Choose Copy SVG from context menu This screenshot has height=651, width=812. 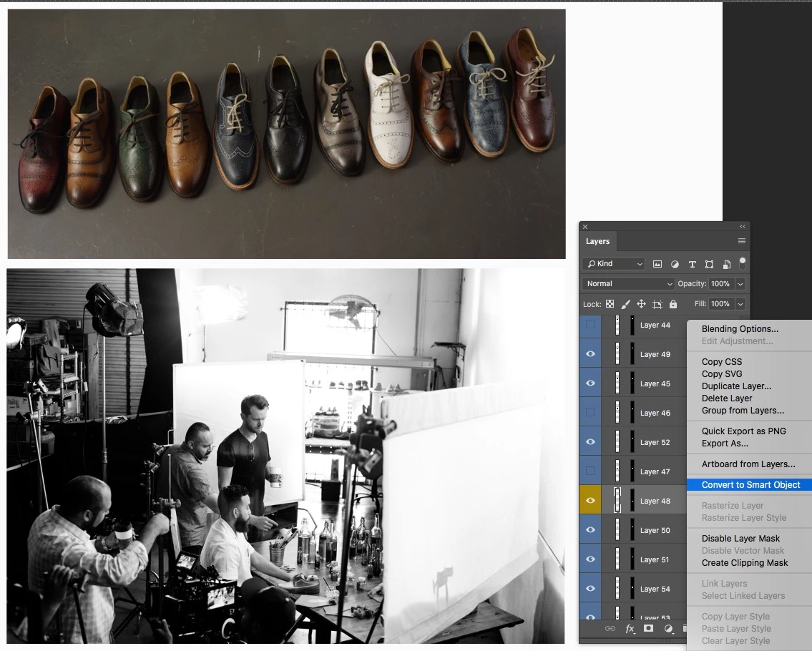pyautogui.click(x=721, y=374)
